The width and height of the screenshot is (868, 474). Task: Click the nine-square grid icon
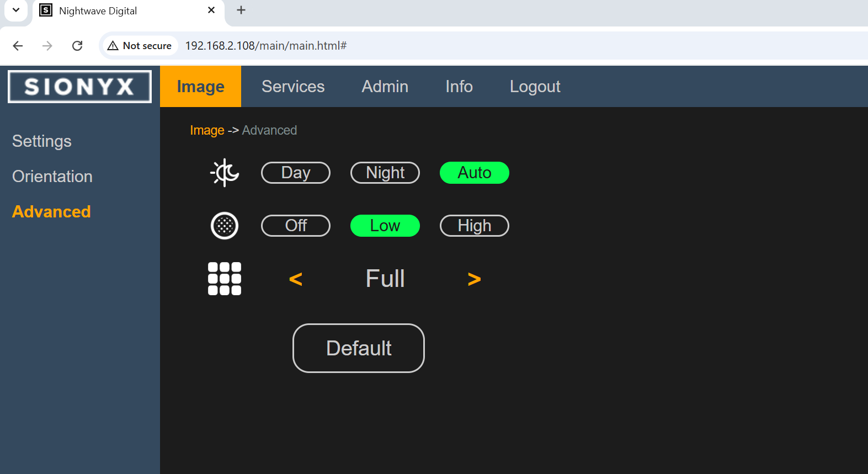225,279
